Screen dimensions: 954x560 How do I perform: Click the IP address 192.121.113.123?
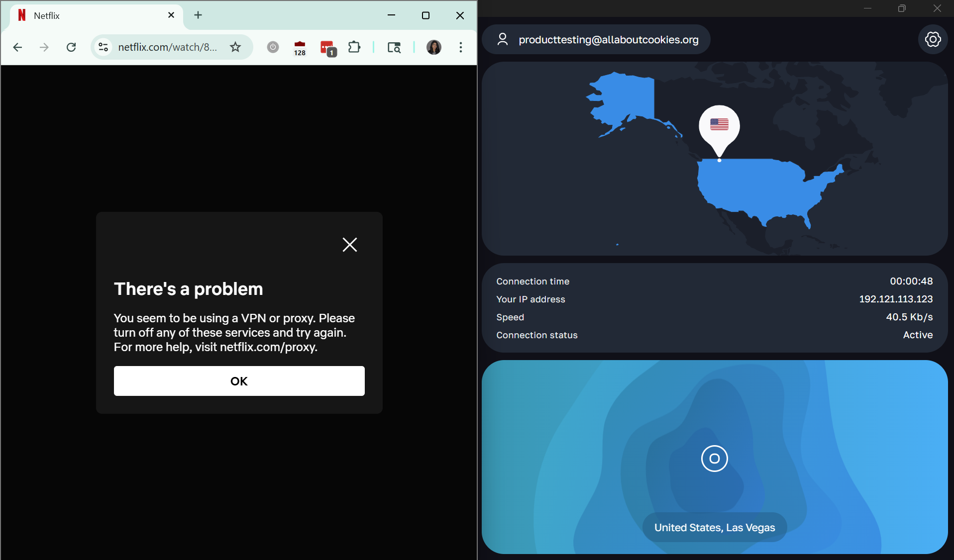pyautogui.click(x=896, y=299)
